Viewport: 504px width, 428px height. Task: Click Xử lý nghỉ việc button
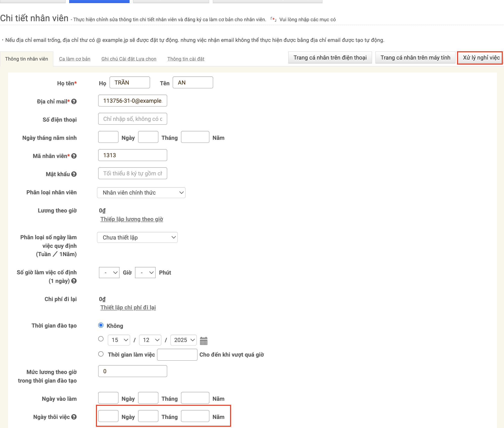(x=481, y=58)
